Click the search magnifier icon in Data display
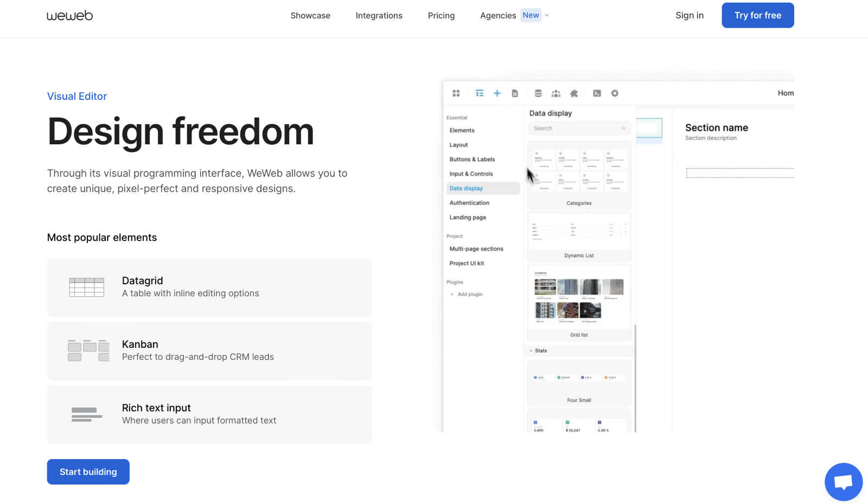This screenshot has width=868, height=503. (623, 129)
